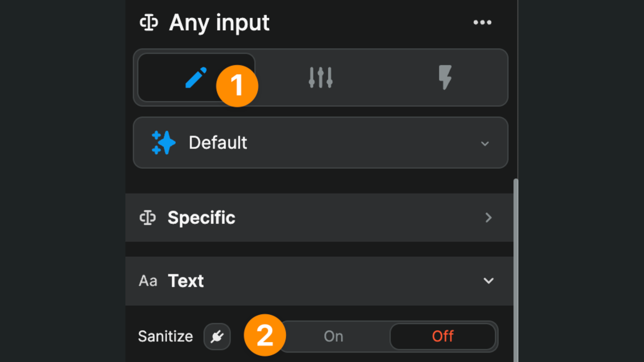Viewport: 644px width, 362px height.
Task: Click the Any input title
Action: pyautogui.click(x=219, y=22)
